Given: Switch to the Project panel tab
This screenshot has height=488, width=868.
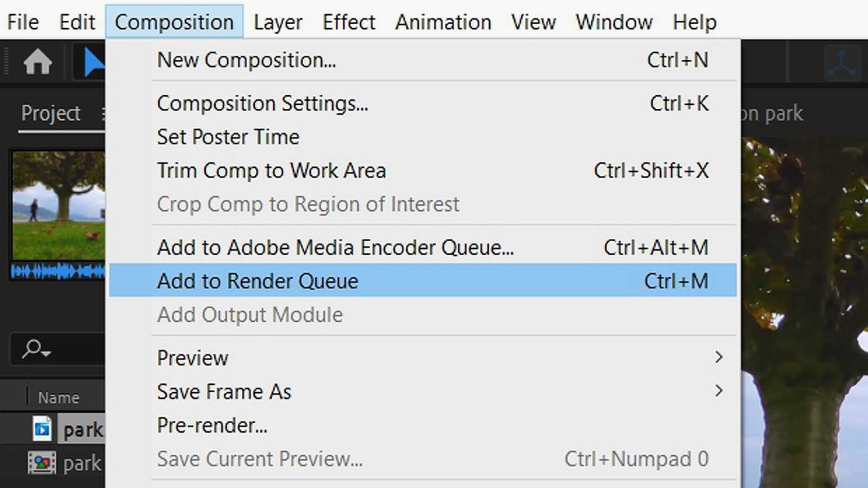Looking at the screenshot, I should click(51, 113).
